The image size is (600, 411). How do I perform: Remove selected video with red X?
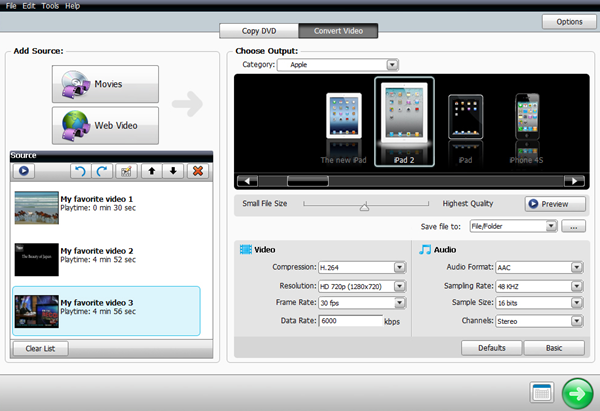(x=198, y=171)
